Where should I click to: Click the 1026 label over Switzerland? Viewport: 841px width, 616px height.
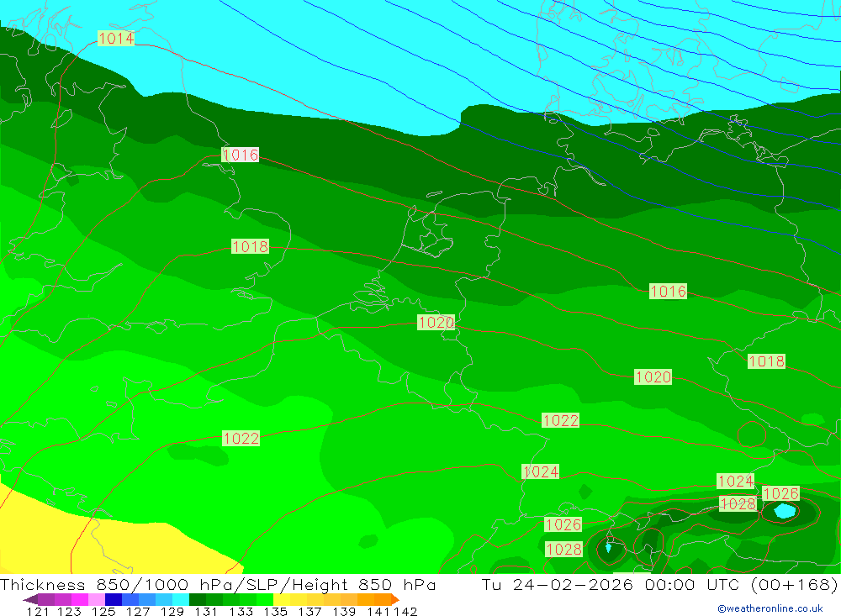tap(563, 524)
